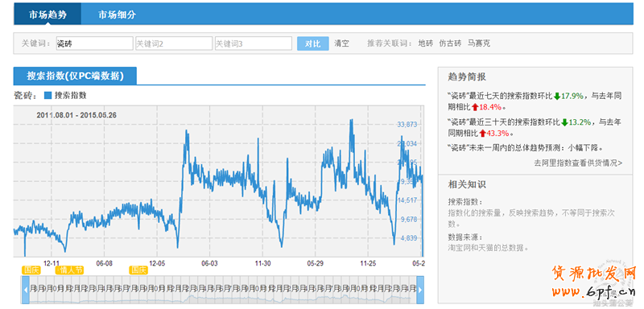The image size is (644, 309).
Task: Open 去阿里指数查看供货情况 link
Action: (578, 163)
